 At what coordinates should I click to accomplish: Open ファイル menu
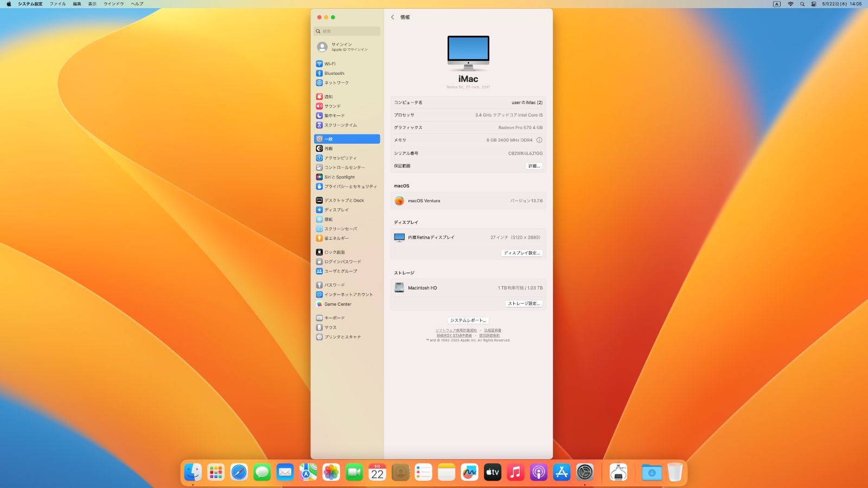point(58,4)
